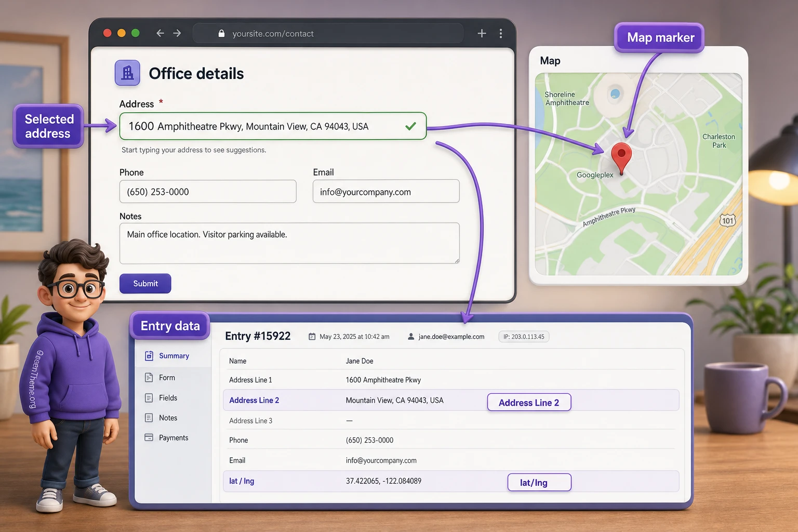Screen dimensions: 798x532
Task: Submit the Office details form
Action: pyautogui.click(x=145, y=284)
